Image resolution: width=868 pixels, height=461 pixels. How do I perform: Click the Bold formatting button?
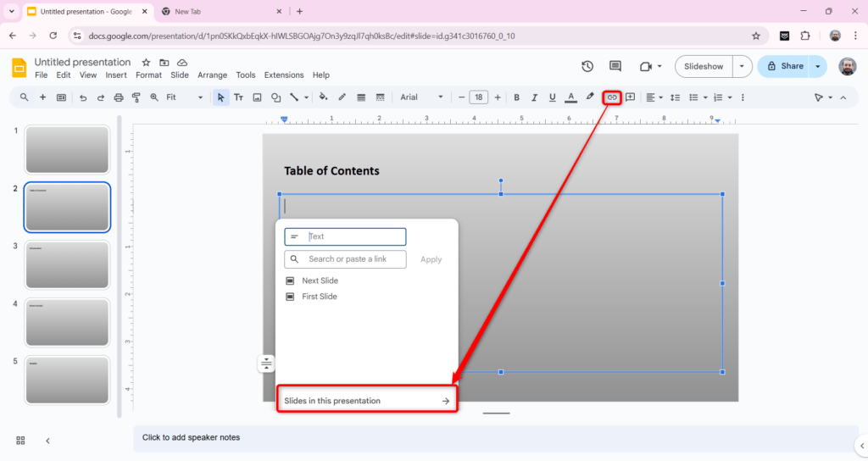click(516, 97)
